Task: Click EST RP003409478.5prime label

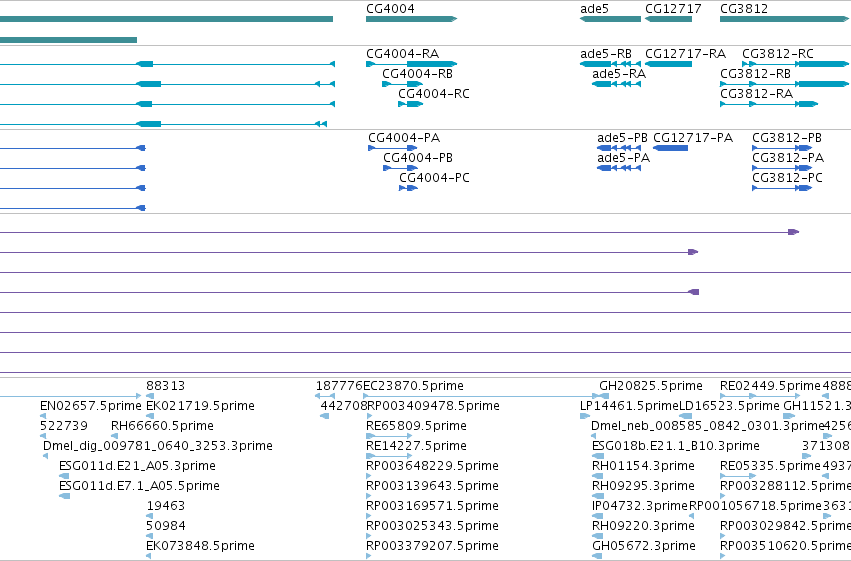Action: [x=433, y=406]
